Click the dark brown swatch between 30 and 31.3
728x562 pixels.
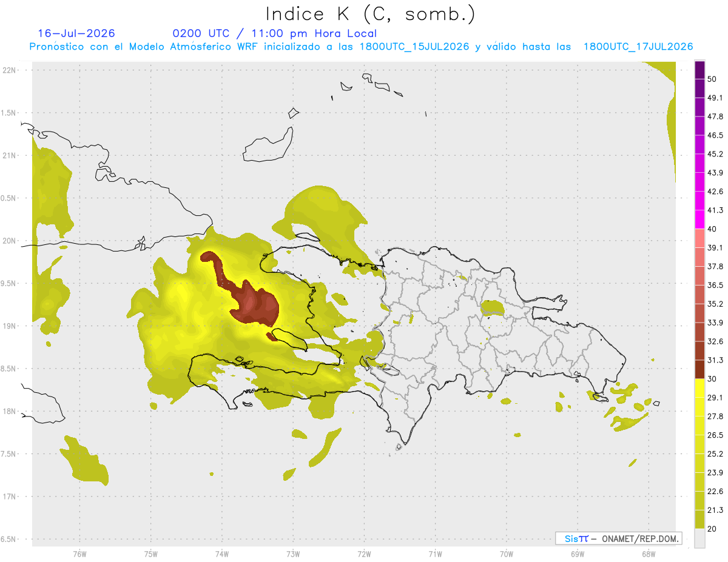coord(699,369)
